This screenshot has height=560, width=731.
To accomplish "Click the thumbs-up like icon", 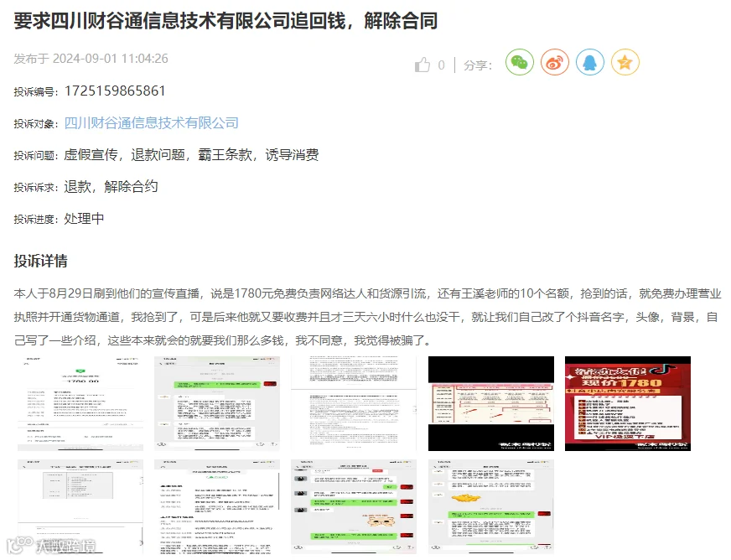I will [423, 65].
